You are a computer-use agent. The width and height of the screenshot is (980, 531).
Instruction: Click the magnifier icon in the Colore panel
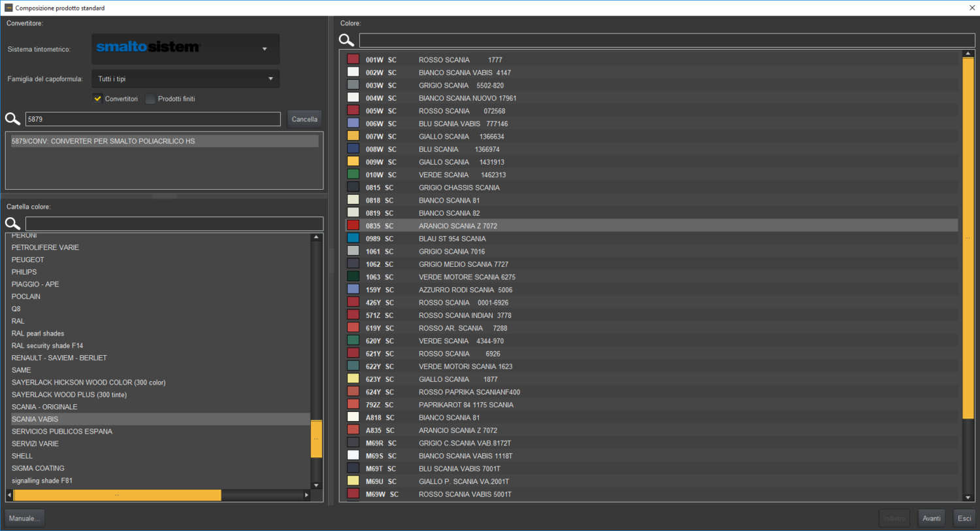(347, 41)
